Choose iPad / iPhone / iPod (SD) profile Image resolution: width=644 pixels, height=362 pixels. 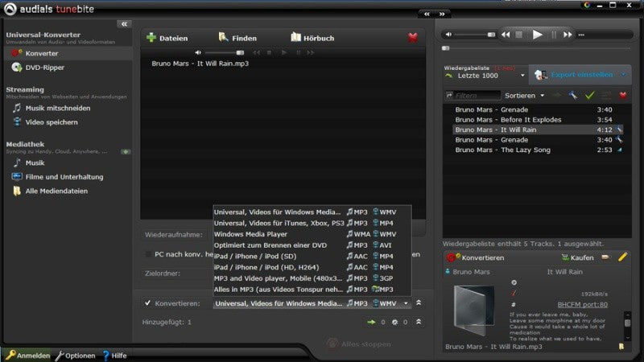tap(312, 256)
